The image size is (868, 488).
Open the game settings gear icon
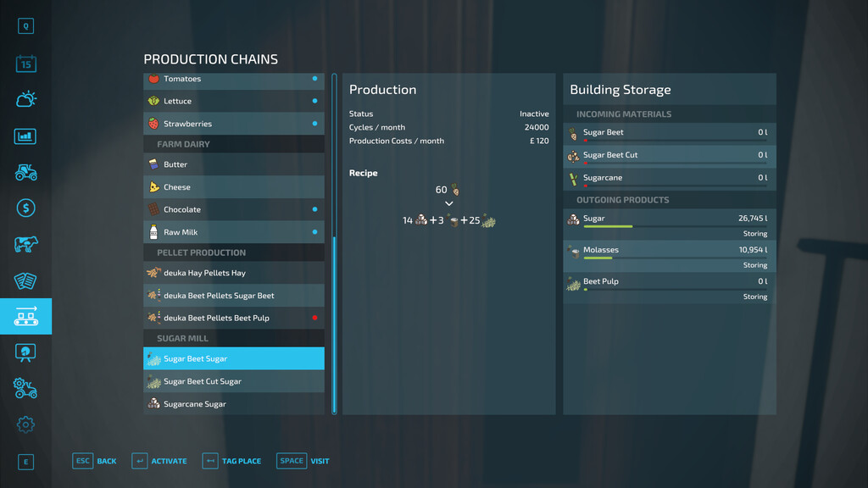pos(25,424)
